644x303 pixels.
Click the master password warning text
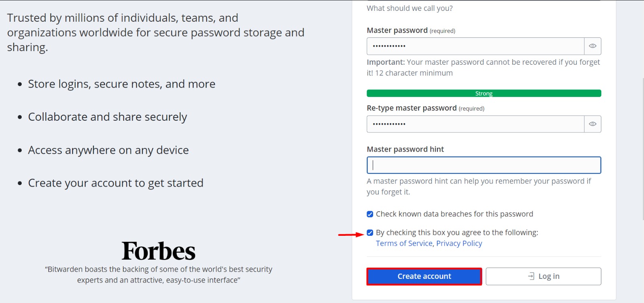pyautogui.click(x=483, y=67)
